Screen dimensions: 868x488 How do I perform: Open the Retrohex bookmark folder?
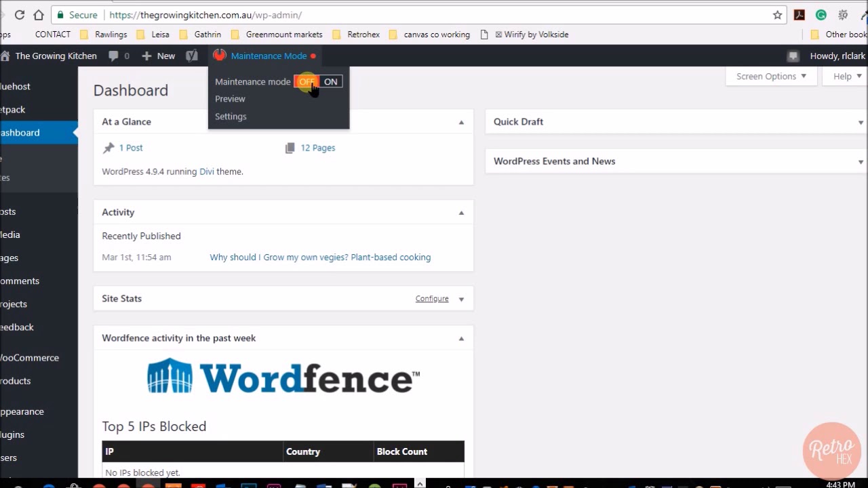point(356,35)
